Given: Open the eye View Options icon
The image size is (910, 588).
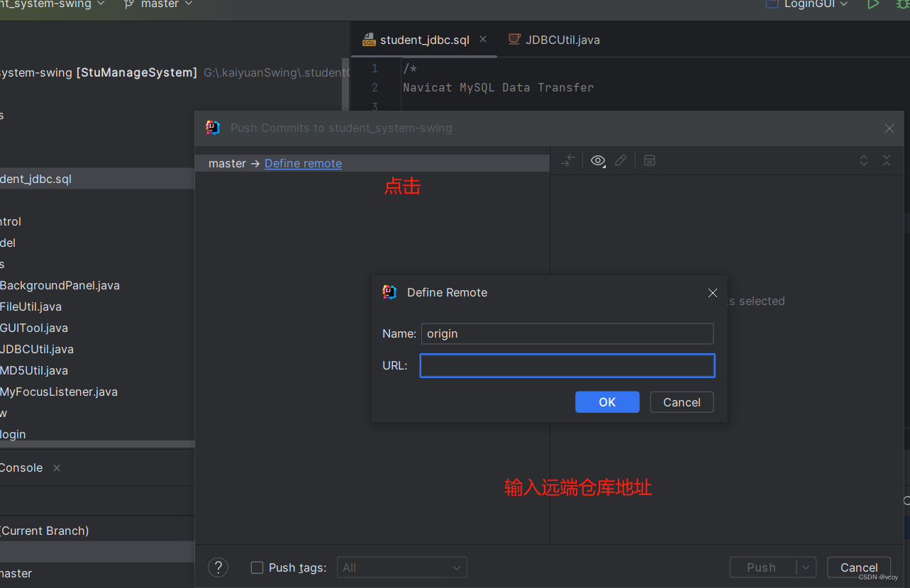Looking at the screenshot, I should 598,161.
